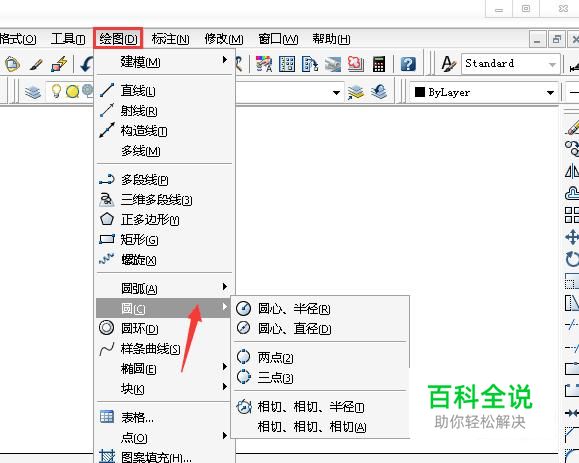Select 多线(M) multiline command

tap(165, 151)
